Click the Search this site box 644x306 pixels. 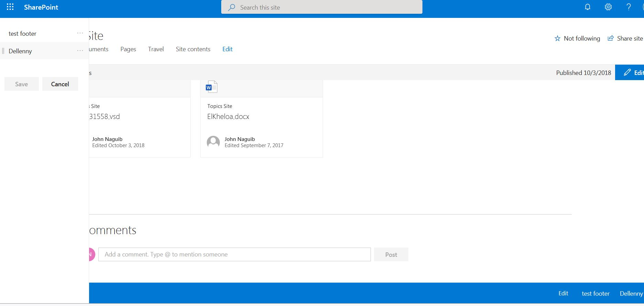point(322,7)
